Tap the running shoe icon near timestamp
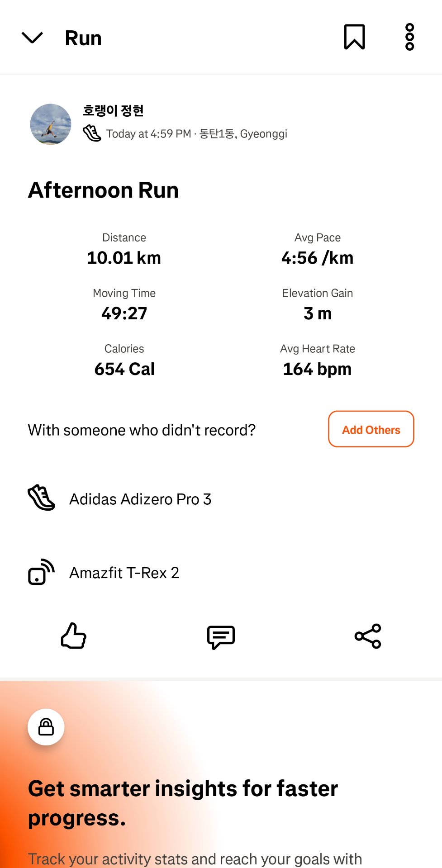Screen dimensions: 442x868 (x=92, y=133)
